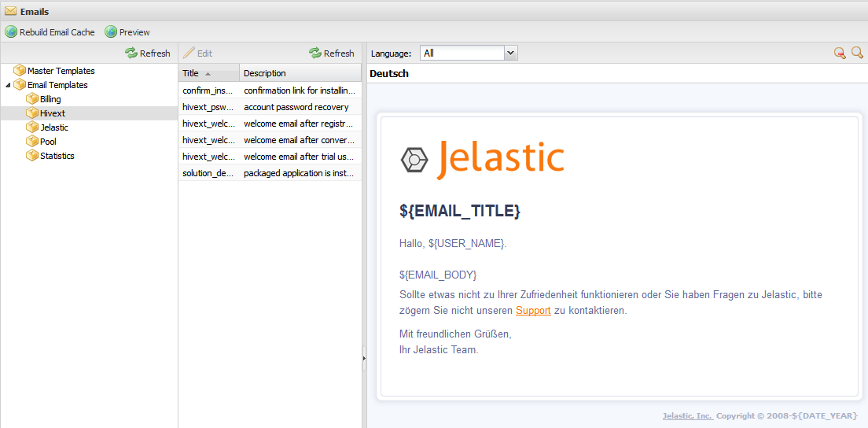
Task: Select Statistics label in the tree
Action: pos(57,156)
